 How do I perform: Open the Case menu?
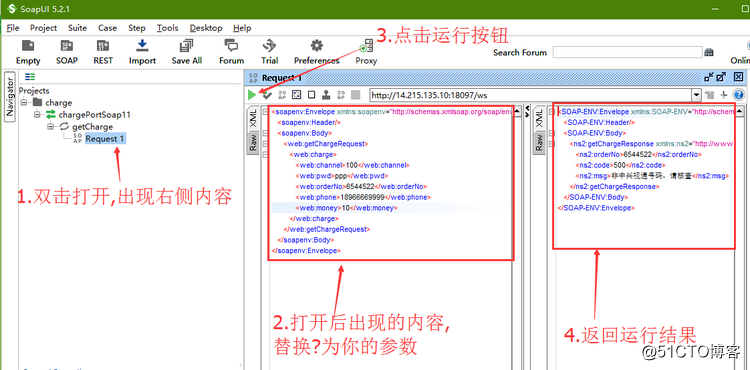(107, 28)
